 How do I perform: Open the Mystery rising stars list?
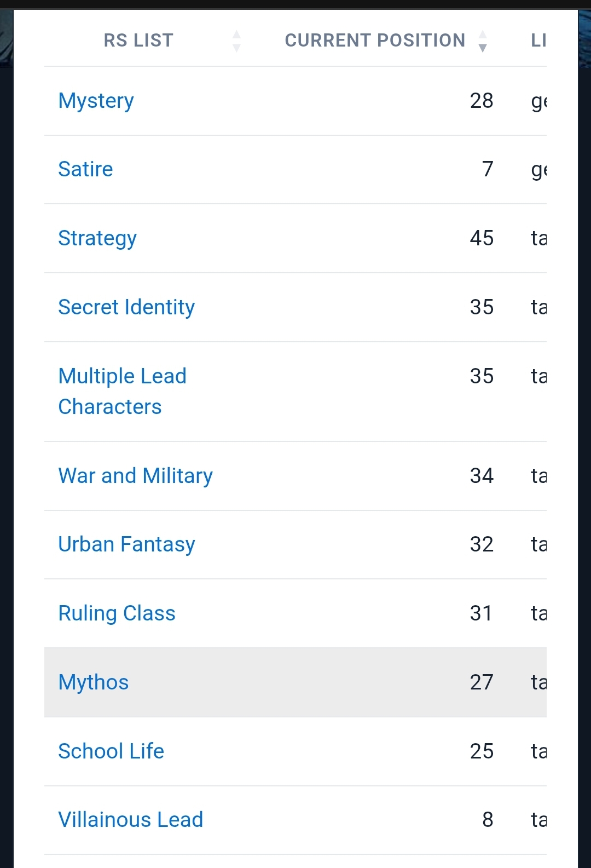click(x=96, y=101)
